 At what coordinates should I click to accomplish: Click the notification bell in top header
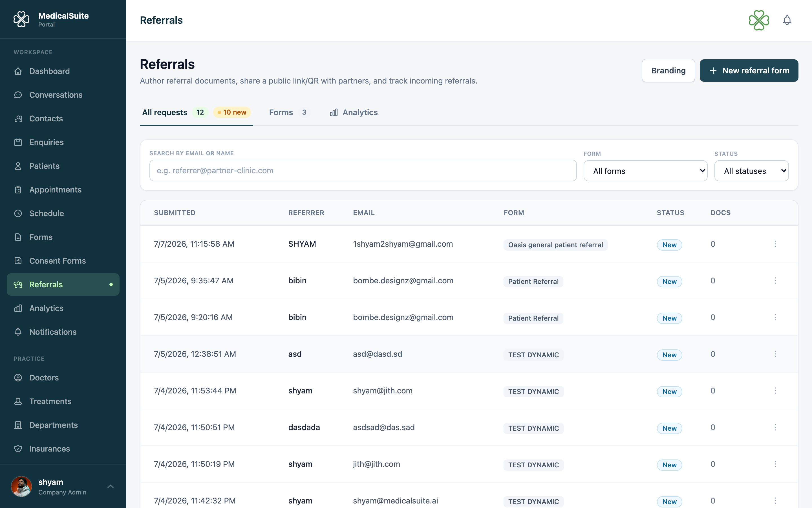[787, 20]
